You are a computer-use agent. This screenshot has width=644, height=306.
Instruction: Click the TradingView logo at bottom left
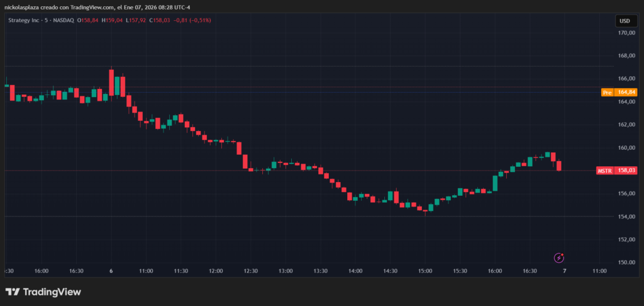[43, 292]
